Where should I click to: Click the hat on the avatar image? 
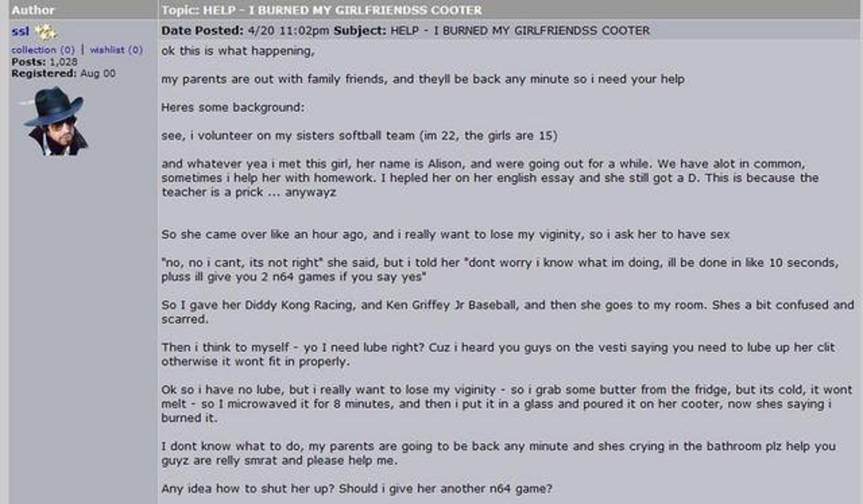pyautogui.click(x=55, y=103)
